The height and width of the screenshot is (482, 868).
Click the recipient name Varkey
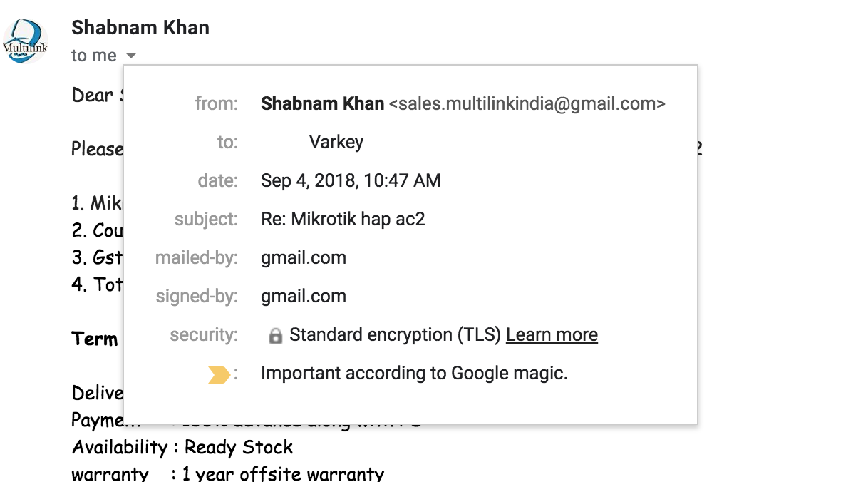(x=336, y=143)
